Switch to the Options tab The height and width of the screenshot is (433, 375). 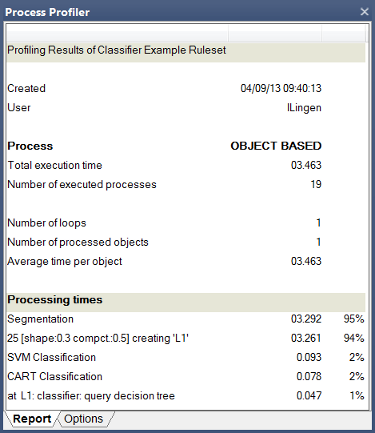click(x=84, y=419)
